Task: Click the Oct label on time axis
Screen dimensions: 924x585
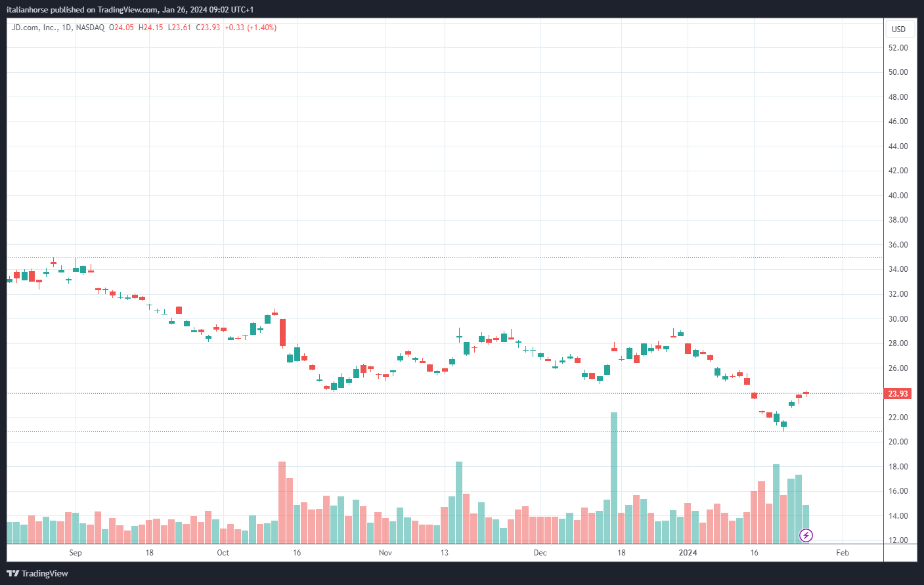Action: point(223,553)
